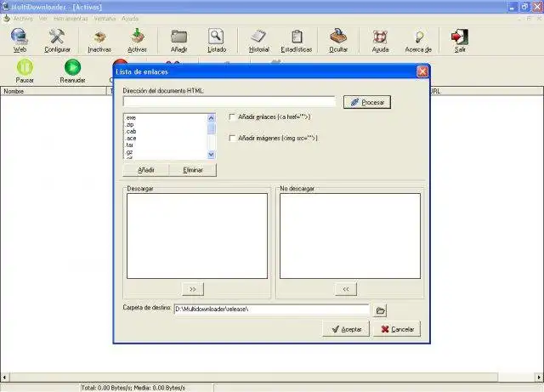
Task: Click the >> move button under Descargar
Action: 193,289
